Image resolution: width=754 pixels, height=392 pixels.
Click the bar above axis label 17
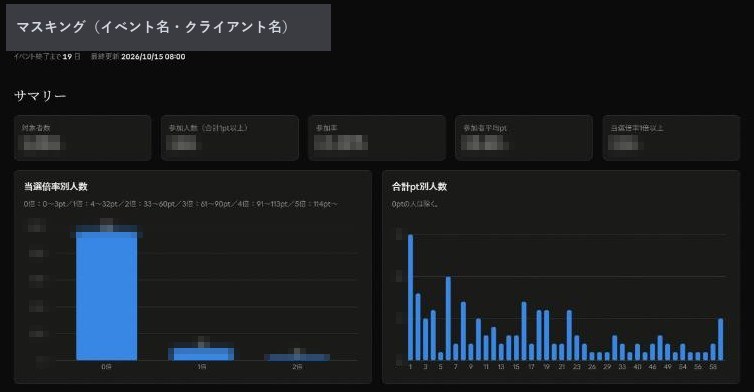531,352
